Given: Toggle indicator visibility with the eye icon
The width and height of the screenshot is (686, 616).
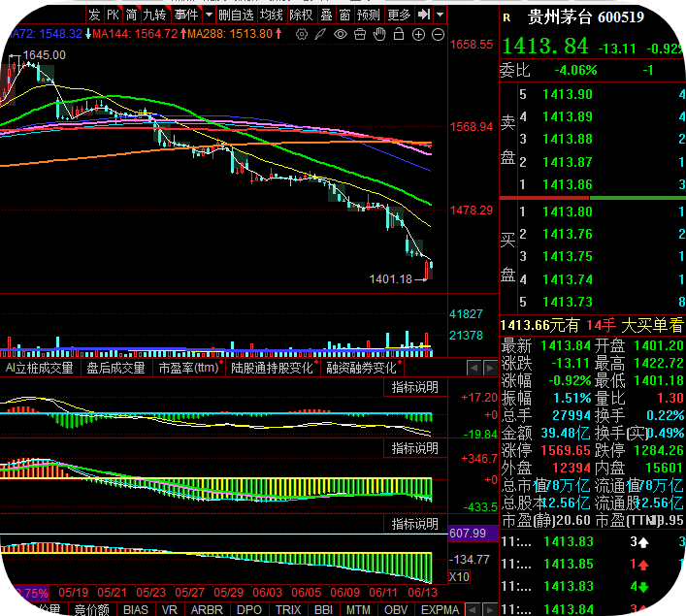Looking at the screenshot, I should click(x=340, y=34).
